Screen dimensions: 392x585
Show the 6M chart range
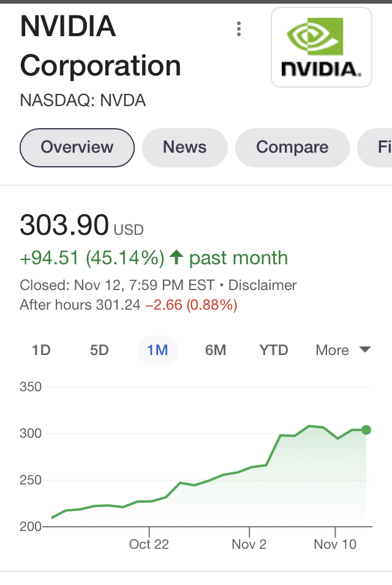(216, 350)
